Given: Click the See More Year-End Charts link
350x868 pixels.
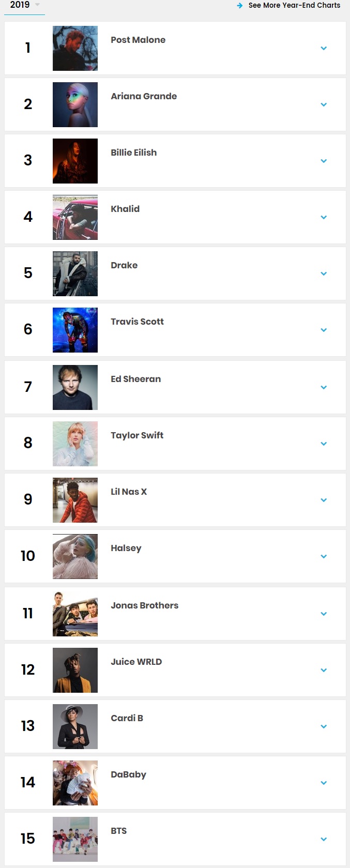Looking at the screenshot, I should (294, 5).
